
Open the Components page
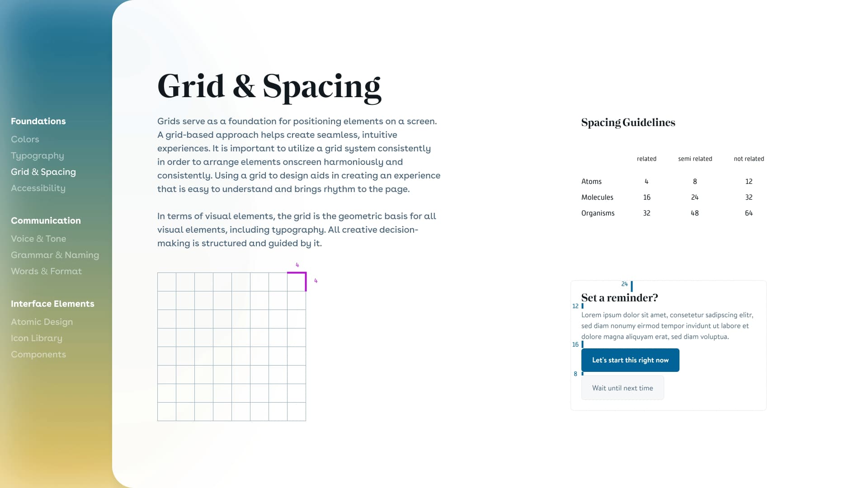[38, 354]
